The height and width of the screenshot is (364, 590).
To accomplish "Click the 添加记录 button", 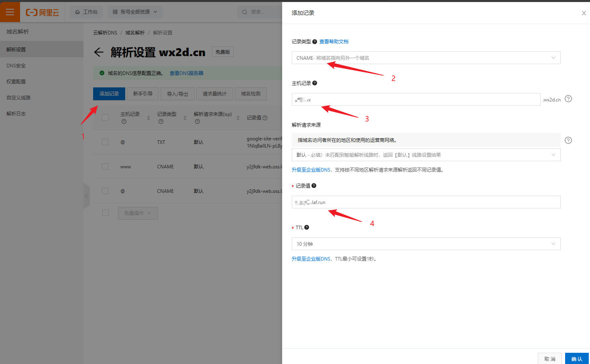I will pos(109,94).
